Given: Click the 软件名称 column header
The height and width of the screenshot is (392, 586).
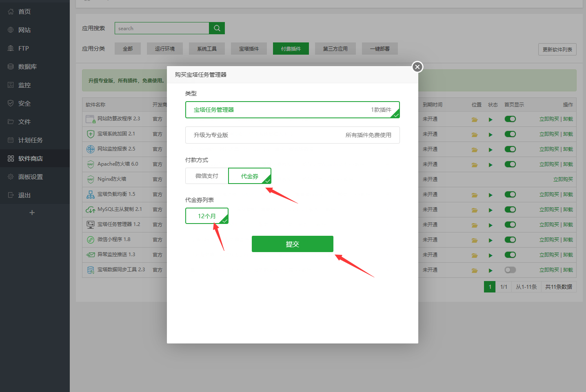Looking at the screenshot, I should (95, 105).
